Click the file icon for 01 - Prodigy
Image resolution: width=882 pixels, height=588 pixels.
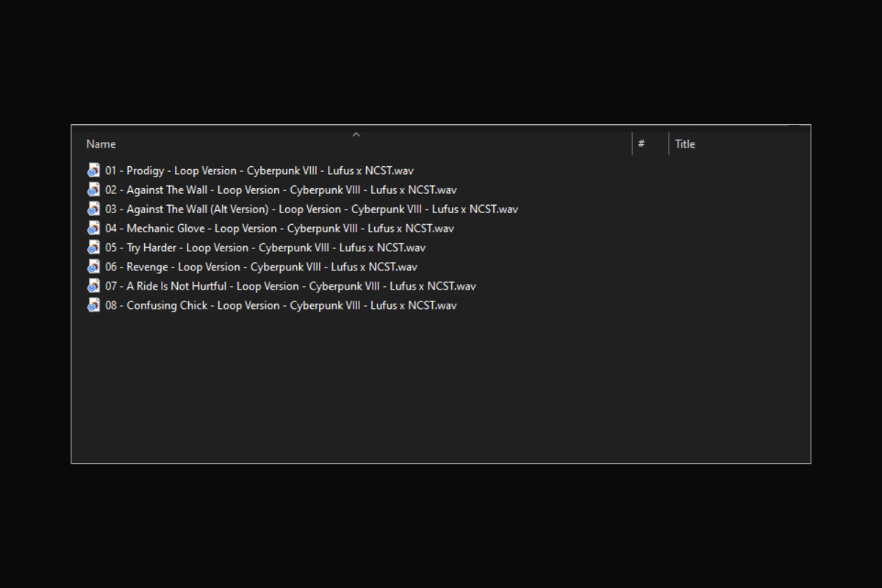point(93,171)
